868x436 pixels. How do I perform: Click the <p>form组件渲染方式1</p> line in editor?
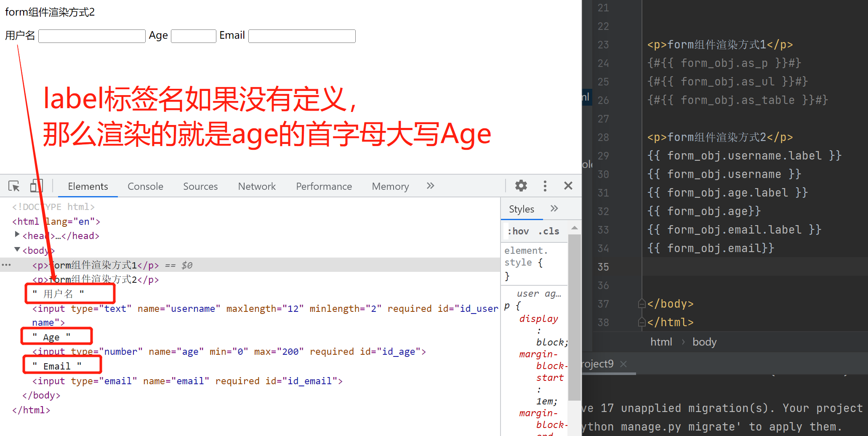720,45
